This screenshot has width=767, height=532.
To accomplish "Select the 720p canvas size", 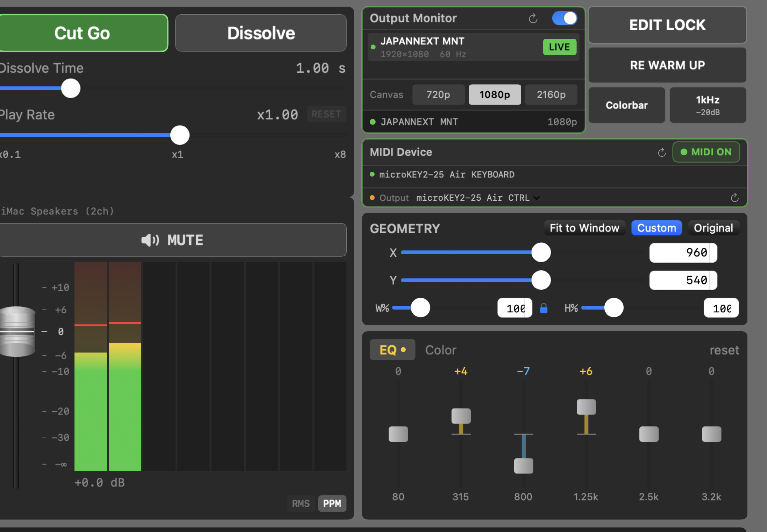I will click(438, 94).
